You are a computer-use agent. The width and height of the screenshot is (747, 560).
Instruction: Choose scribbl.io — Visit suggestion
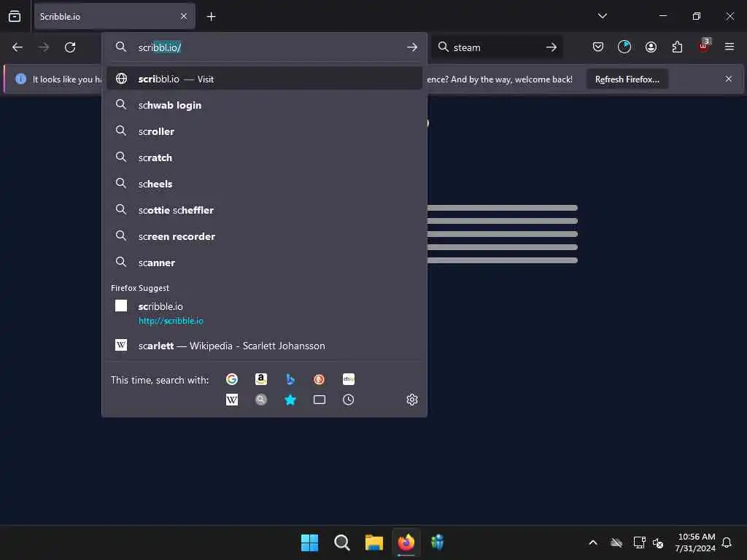(x=264, y=79)
